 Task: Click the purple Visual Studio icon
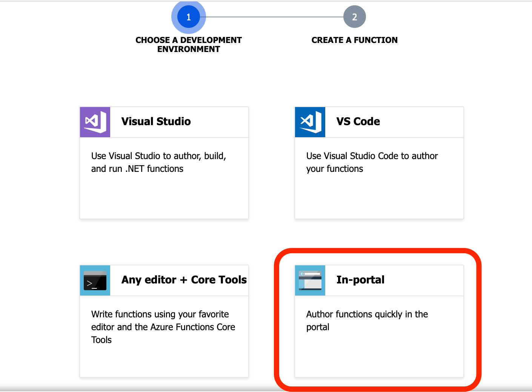tap(95, 122)
